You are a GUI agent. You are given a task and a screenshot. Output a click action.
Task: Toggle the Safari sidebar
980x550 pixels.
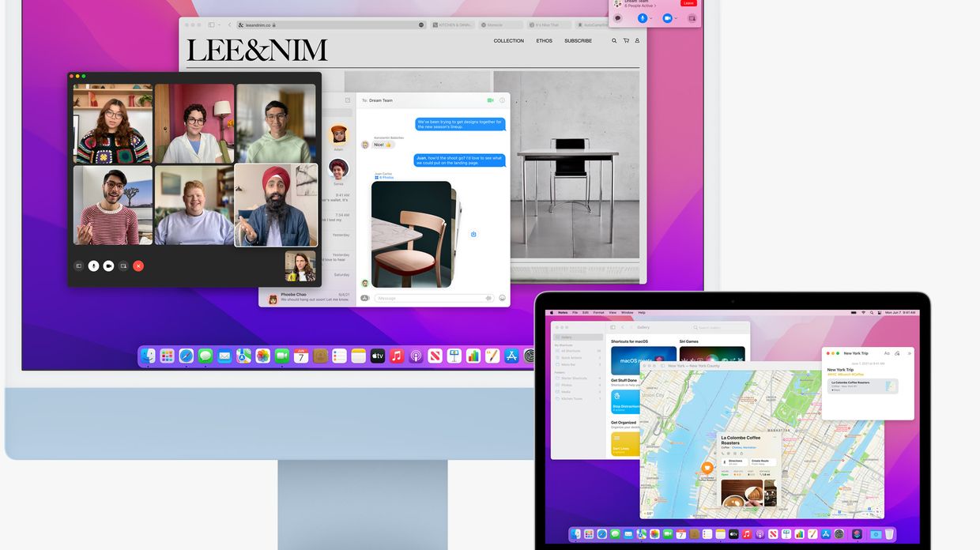[211, 25]
